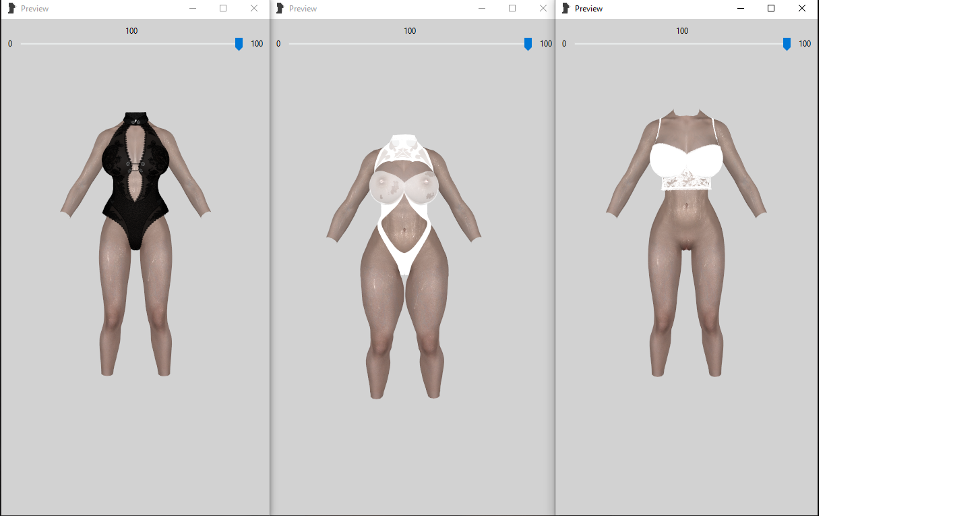This screenshot has height=516, width=980.
Task: Click the app icon in the middle Preview title bar
Action: (280, 9)
